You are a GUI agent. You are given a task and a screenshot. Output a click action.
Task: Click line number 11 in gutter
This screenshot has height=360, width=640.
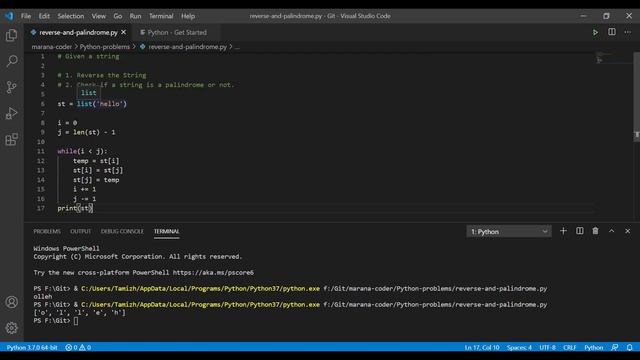tap(41, 151)
